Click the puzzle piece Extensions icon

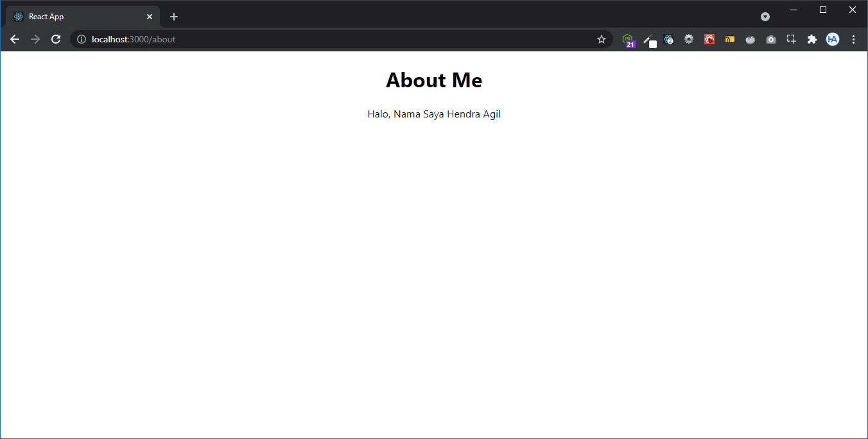pyautogui.click(x=812, y=39)
